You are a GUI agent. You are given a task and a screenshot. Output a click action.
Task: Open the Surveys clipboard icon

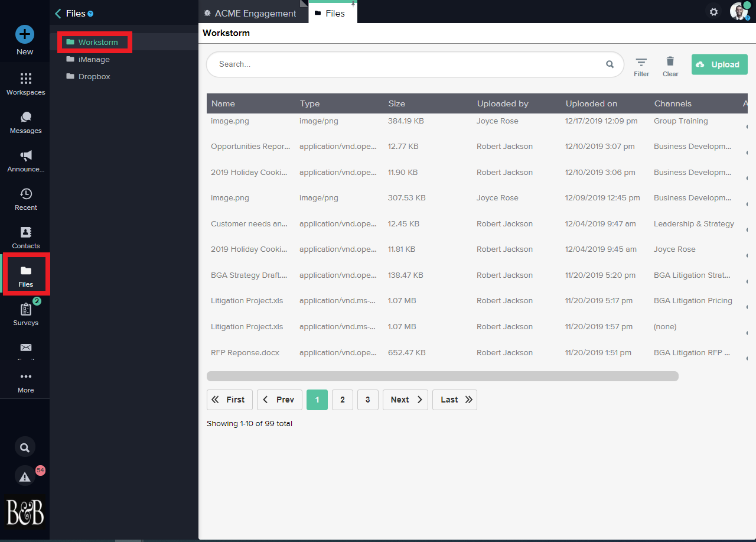tap(25, 310)
